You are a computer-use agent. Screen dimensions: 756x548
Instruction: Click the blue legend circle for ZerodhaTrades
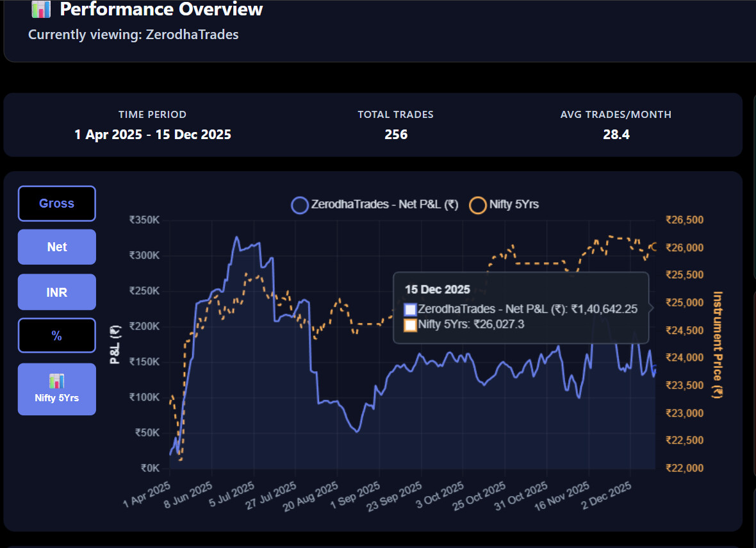coord(299,205)
